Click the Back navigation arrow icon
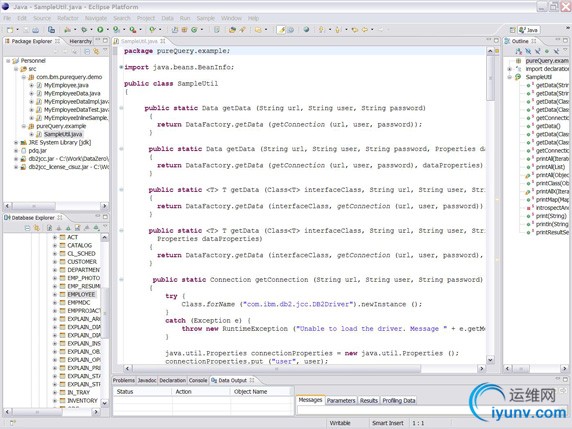The image size is (572, 429). pyautogui.click(x=364, y=30)
